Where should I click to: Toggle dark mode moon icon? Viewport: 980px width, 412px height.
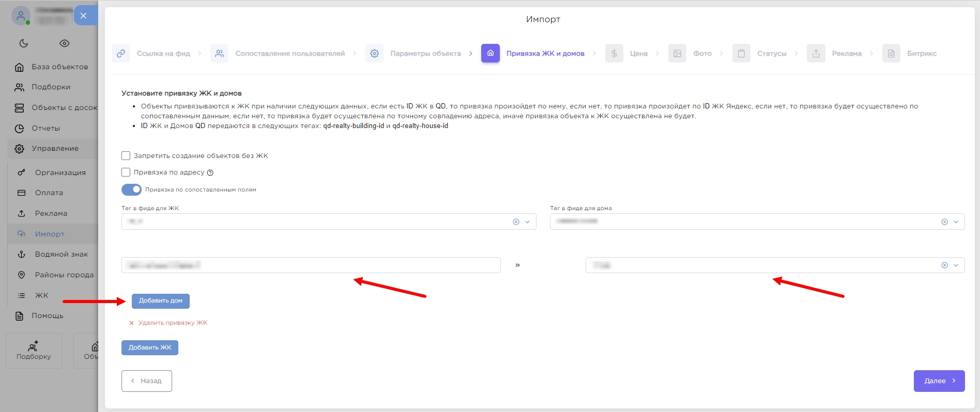tap(24, 43)
